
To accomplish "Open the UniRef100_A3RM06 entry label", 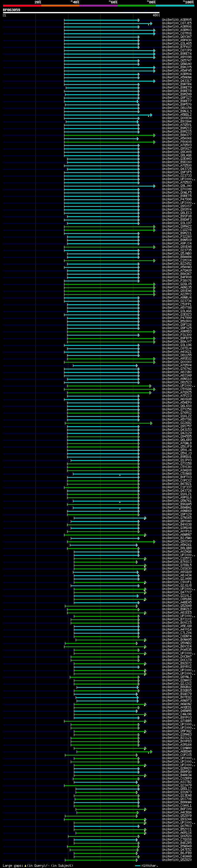I will 177,26.
